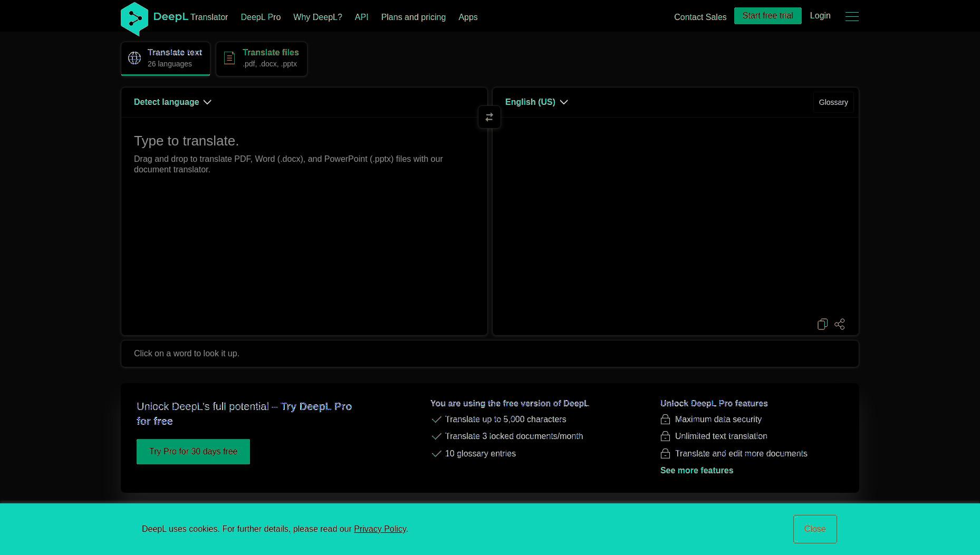Screen dimensions: 980x555
Task: Click the DeepL Translator wordmark text
Action: point(190,17)
